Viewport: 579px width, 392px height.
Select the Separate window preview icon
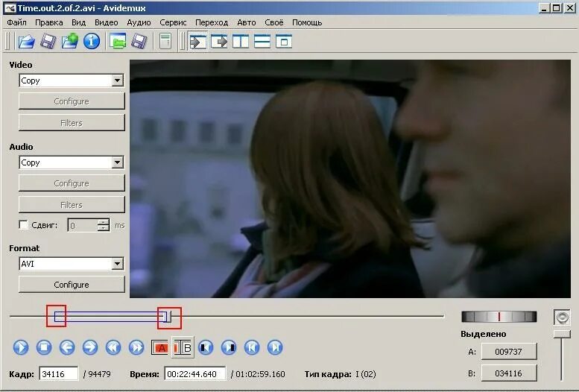(x=284, y=42)
